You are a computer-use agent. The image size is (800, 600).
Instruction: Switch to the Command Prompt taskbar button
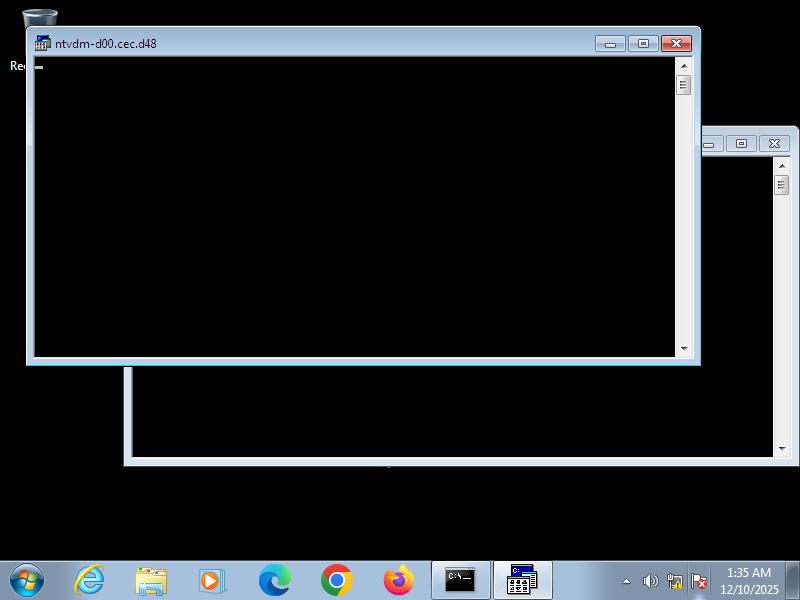[460, 580]
